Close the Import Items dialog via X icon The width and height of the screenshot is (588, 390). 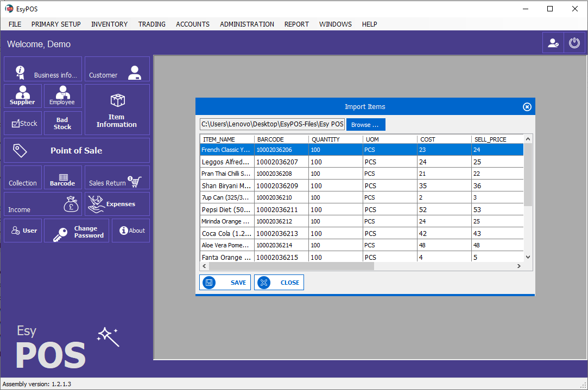pyautogui.click(x=527, y=107)
